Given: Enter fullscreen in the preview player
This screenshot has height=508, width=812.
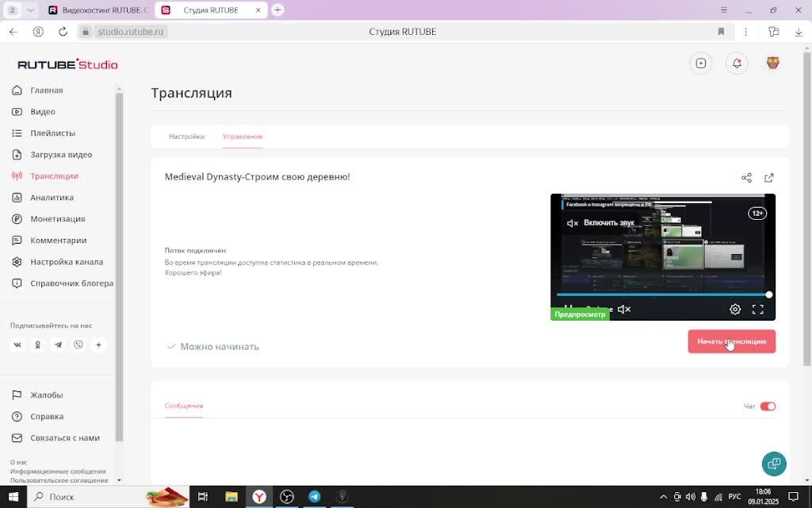Looking at the screenshot, I should click(757, 310).
